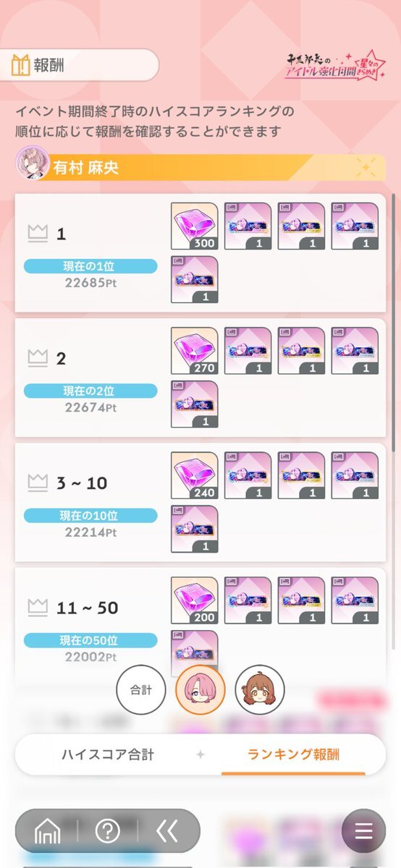401x868 pixels.
Task: Select the brown-haired idol portrait filter
Action: [260, 690]
